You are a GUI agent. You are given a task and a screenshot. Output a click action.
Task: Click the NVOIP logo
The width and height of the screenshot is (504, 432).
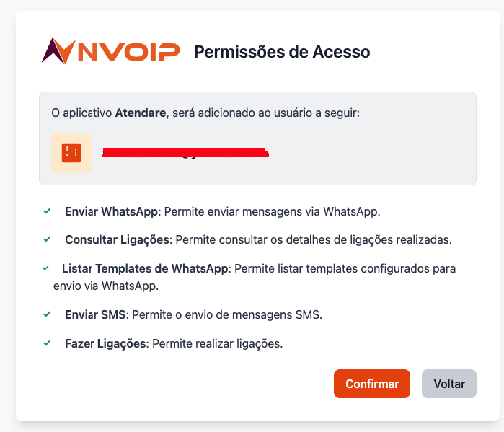(x=110, y=52)
